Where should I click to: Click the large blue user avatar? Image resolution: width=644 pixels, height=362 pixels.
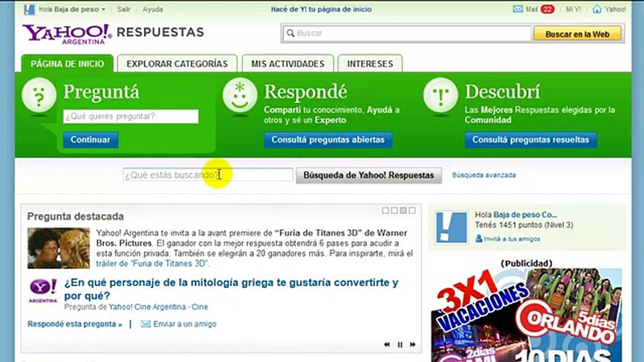451,227
